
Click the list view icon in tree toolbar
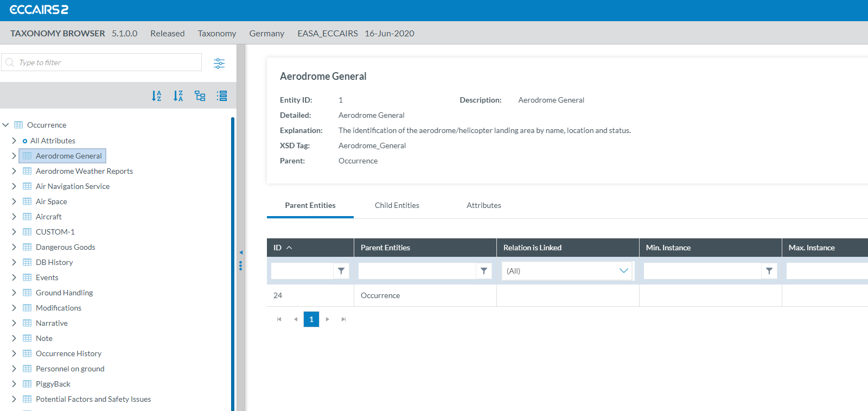(x=222, y=96)
